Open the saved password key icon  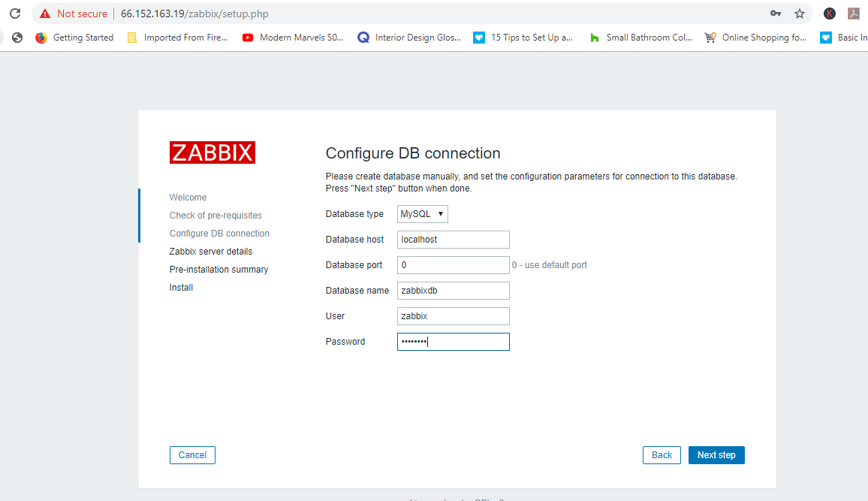(x=776, y=14)
